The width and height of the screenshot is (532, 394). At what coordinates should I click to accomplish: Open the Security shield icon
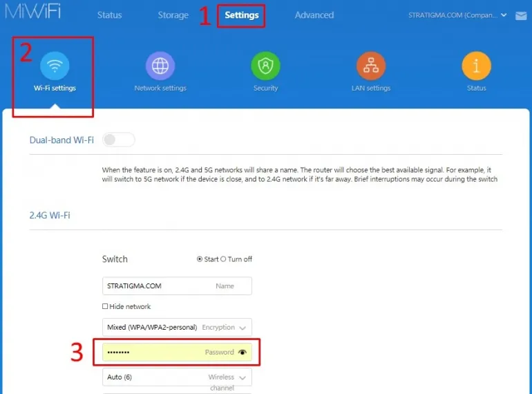(265, 66)
